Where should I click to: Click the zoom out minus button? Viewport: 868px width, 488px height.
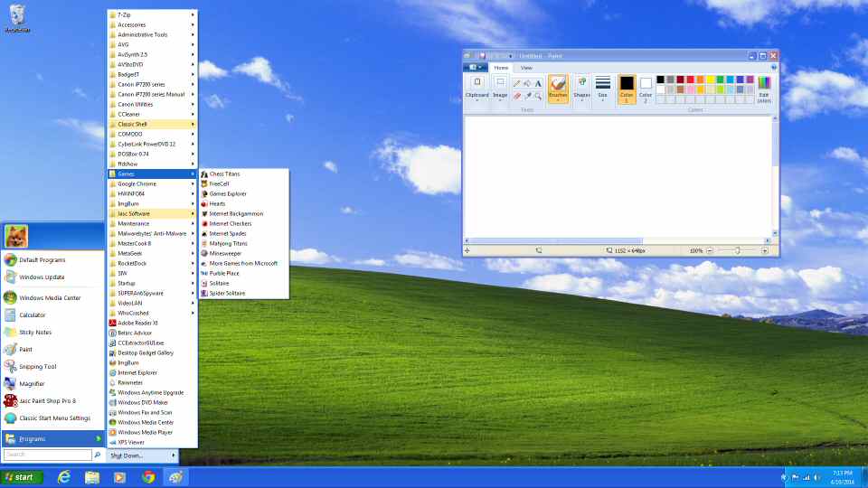pos(709,250)
